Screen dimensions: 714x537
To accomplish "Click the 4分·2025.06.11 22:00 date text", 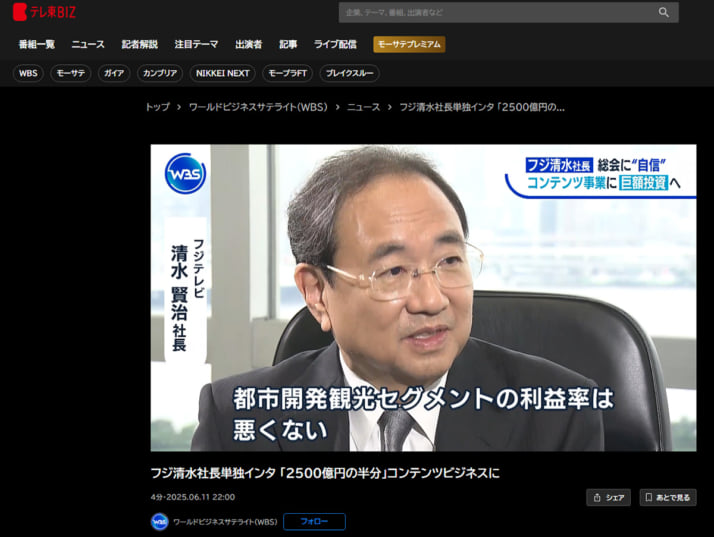I will click(x=193, y=497).
